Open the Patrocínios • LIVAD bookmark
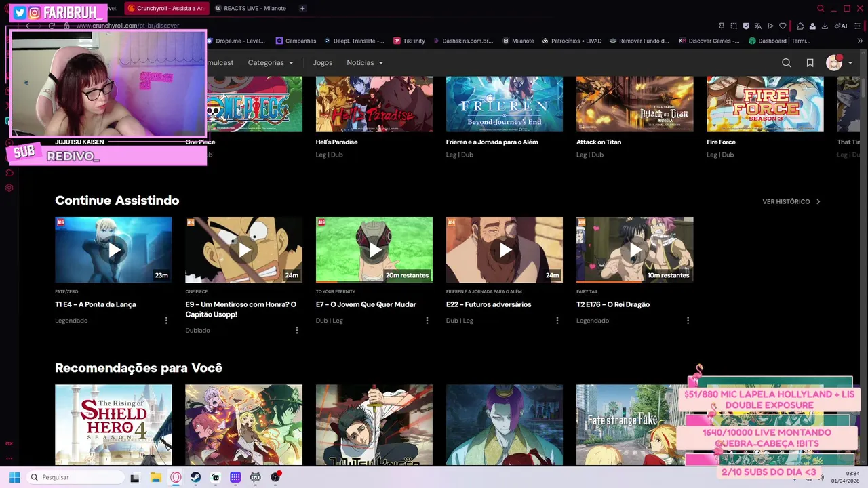Screen dimensions: 868x488 pyautogui.click(x=571, y=41)
